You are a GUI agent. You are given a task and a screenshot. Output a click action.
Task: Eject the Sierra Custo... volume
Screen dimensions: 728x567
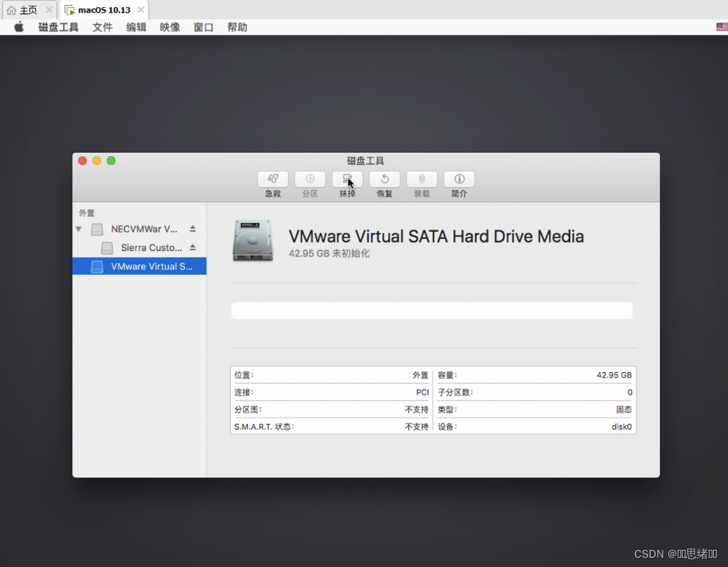pyautogui.click(x=193, y=247)
